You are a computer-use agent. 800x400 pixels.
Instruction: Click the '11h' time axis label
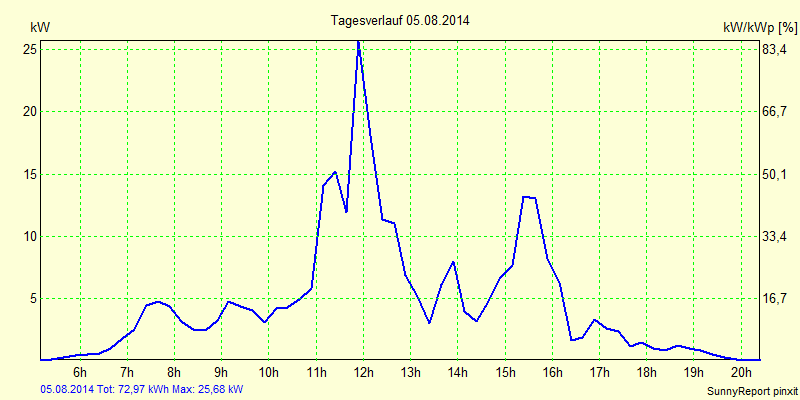pos(316,371)
